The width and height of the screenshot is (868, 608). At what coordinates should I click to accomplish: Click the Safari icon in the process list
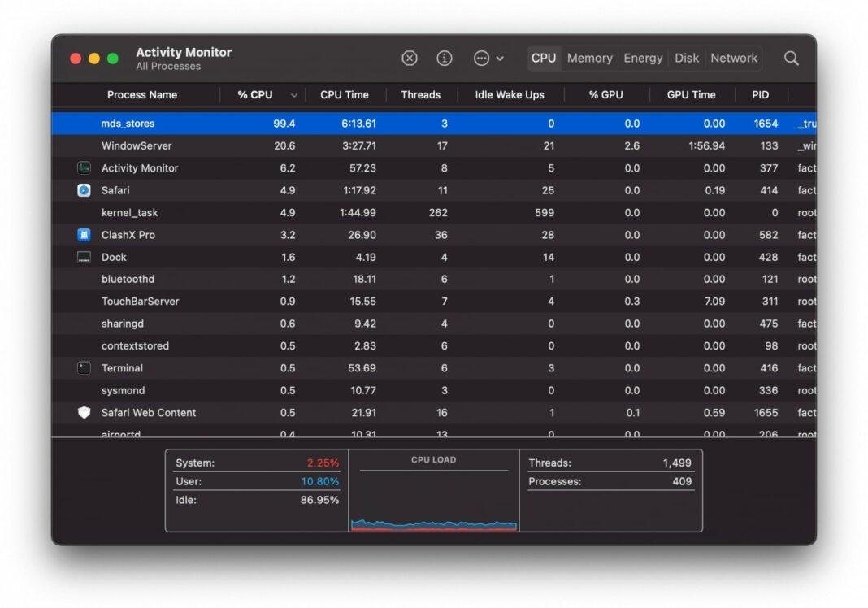click(84, 190)
